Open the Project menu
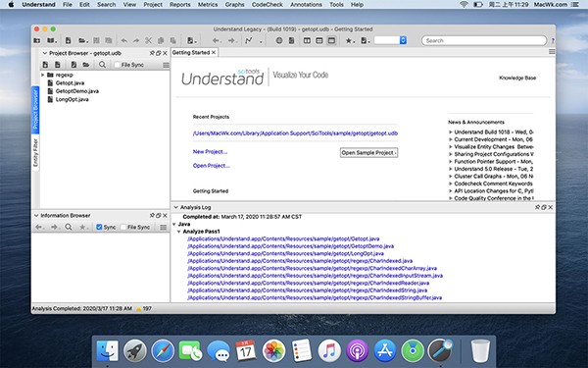The image size is (588, 368). point(153,5)
